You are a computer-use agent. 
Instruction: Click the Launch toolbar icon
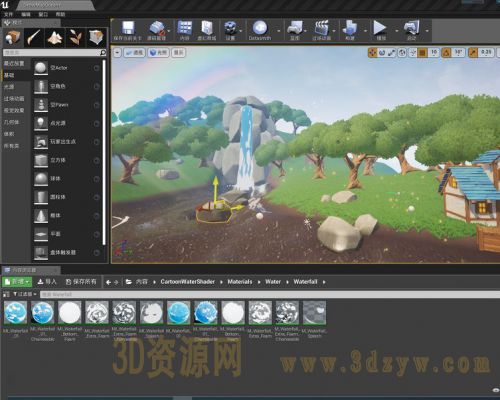[x=412, y=28]
